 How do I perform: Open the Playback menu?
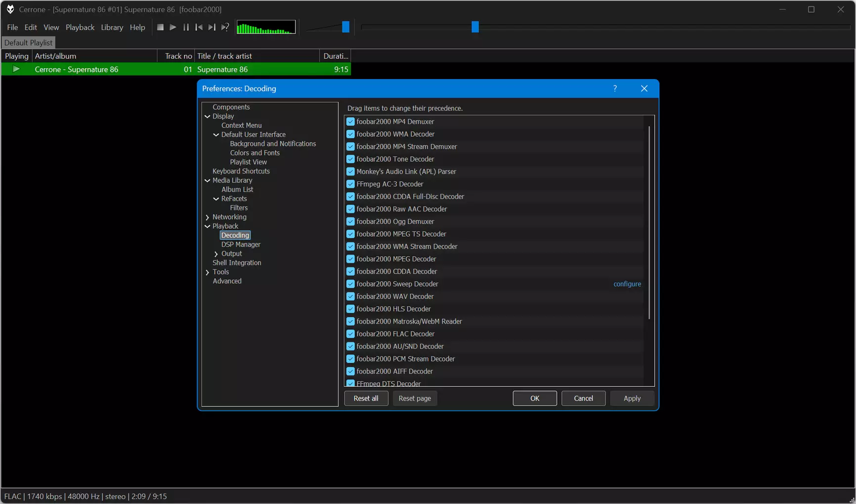coord(80,27)
